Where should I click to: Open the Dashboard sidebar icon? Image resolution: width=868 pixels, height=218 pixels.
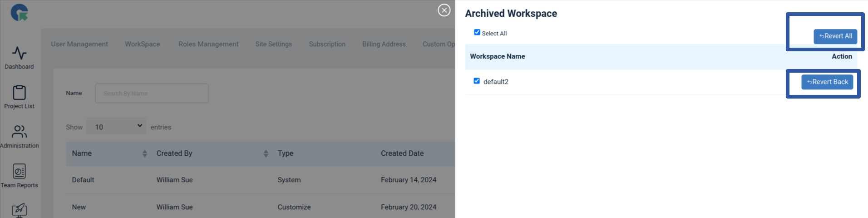(x=19, y=53)
